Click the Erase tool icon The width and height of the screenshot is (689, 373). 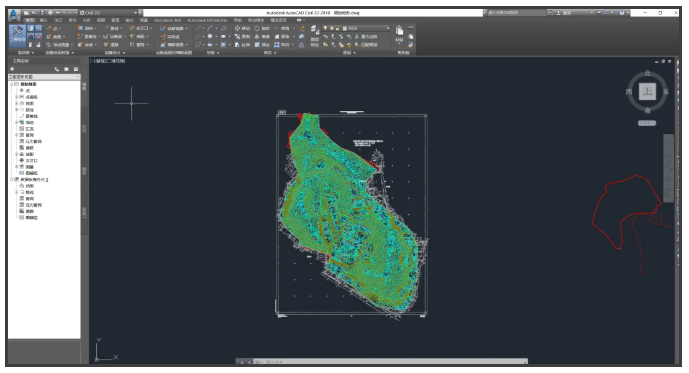(302, 29)
